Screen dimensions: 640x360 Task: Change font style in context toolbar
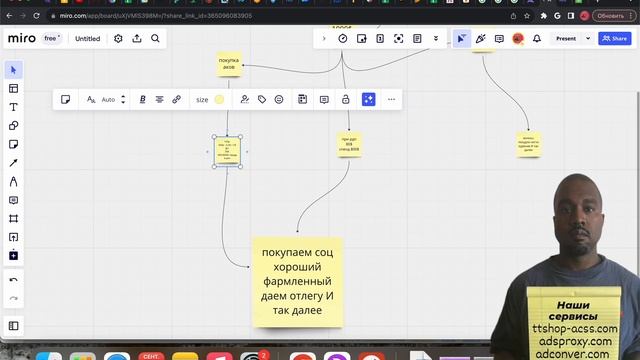pos(91,100)
